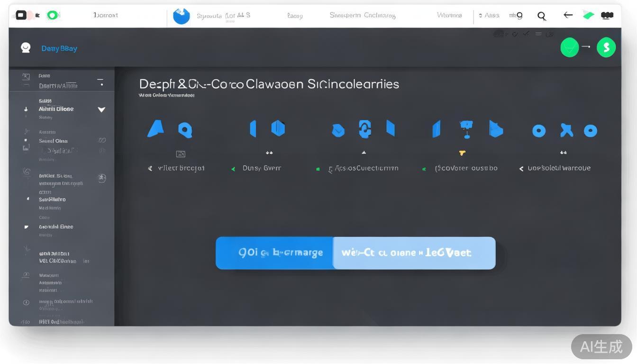Select the refresh sync icon in the center group

[x=364, y=129]
